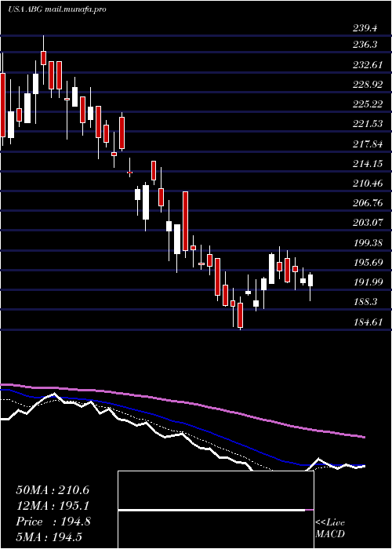Click the MACD histogram box

click(216, 510)
